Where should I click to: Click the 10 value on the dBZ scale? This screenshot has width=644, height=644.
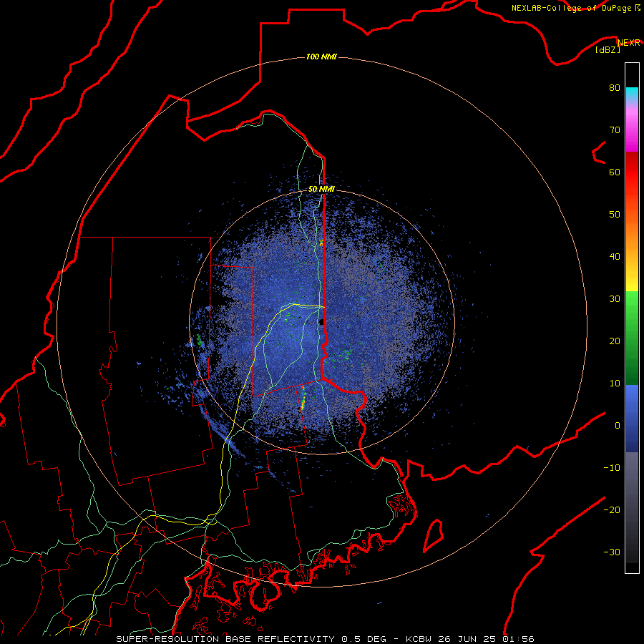click(x=615, y=384)
